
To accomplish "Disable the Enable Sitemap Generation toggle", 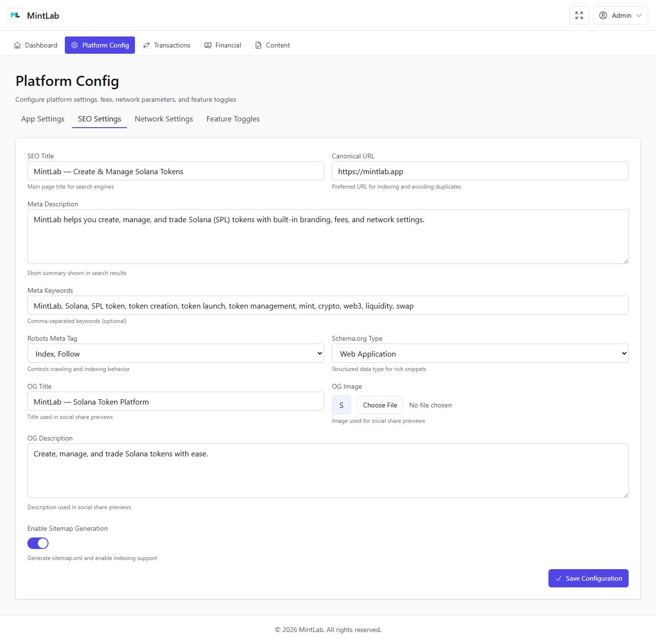I will tap(38, 543).
